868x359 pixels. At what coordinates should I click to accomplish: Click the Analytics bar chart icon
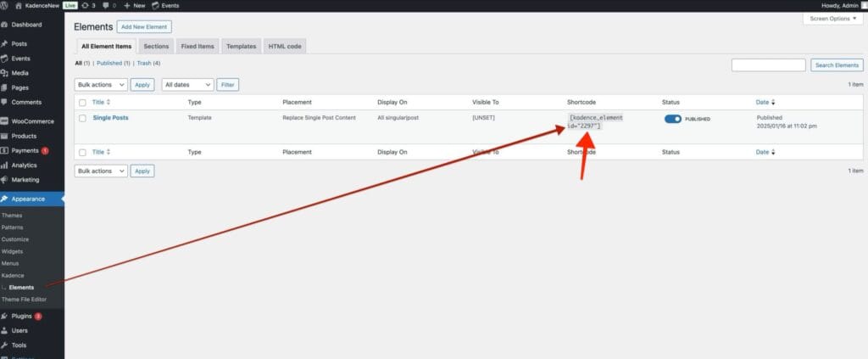click(x=5, y=165)
